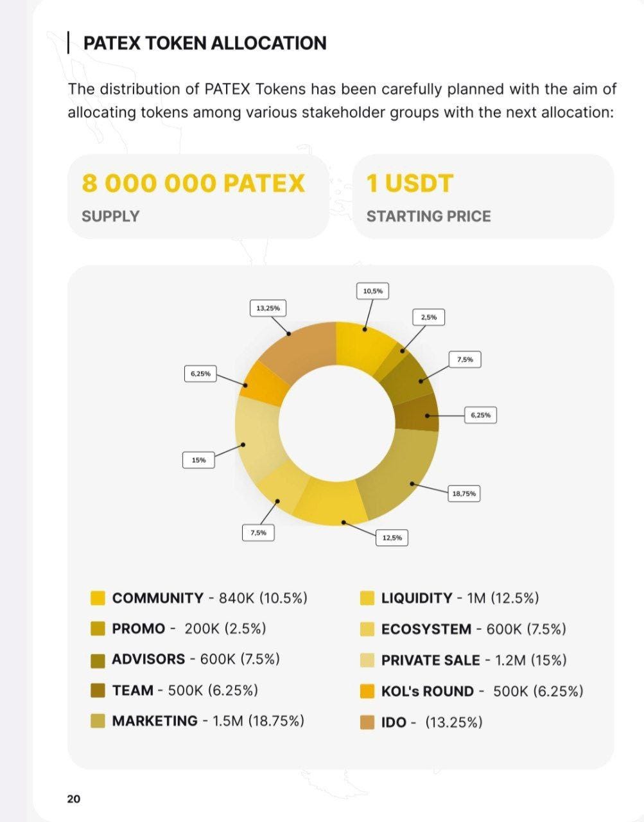Click the 10,5% label above the chart

click(373, 291)
